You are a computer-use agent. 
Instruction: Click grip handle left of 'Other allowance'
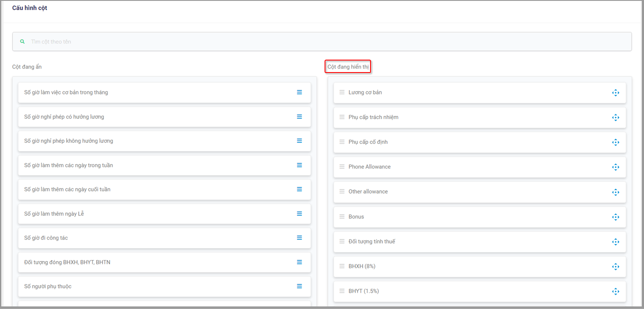point(342,191)
